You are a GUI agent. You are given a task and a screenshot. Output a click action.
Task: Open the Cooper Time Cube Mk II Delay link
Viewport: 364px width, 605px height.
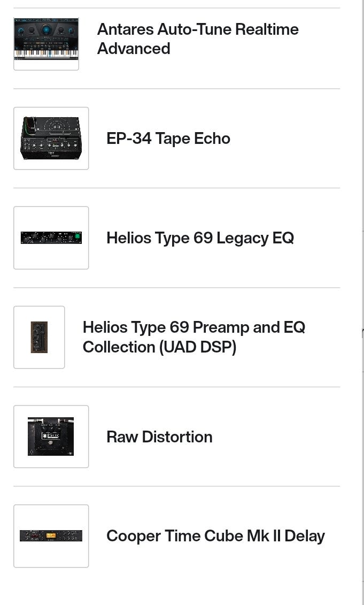tap(215, 536)
